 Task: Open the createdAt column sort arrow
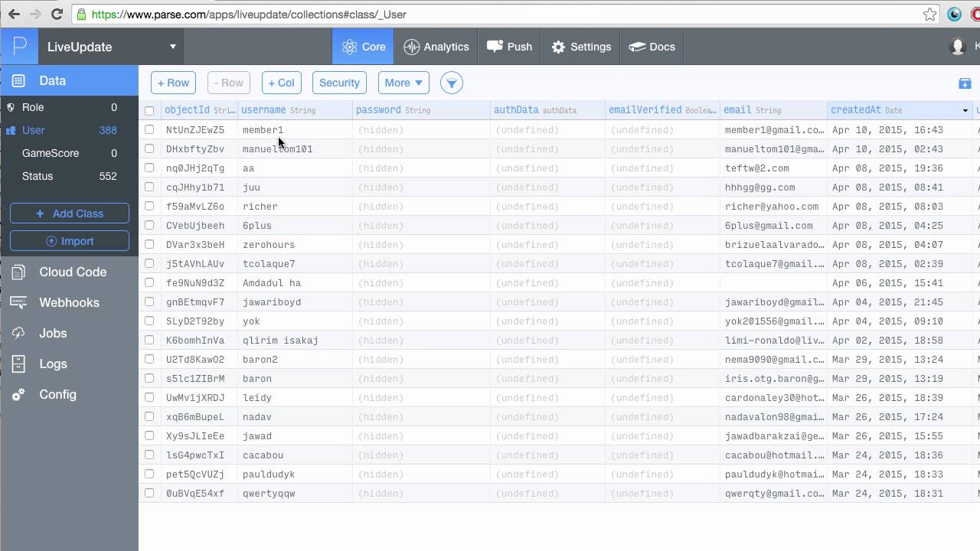pyautogui.click(x=965, y=111)
